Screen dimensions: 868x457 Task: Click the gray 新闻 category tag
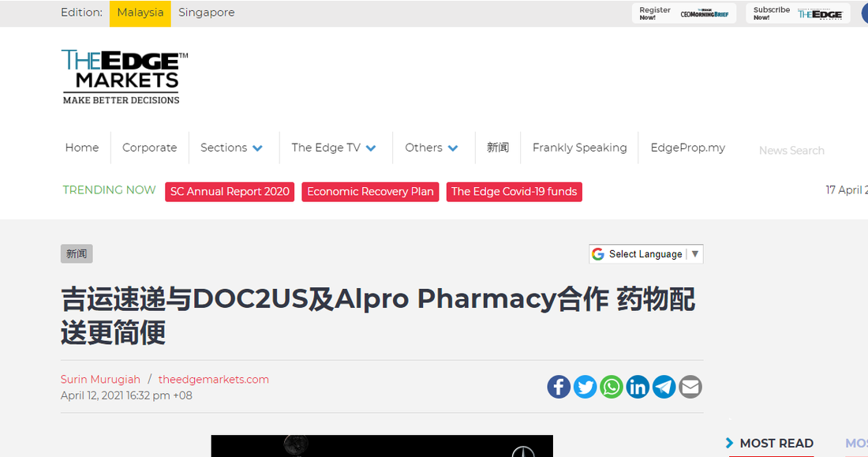pos(77,253)
